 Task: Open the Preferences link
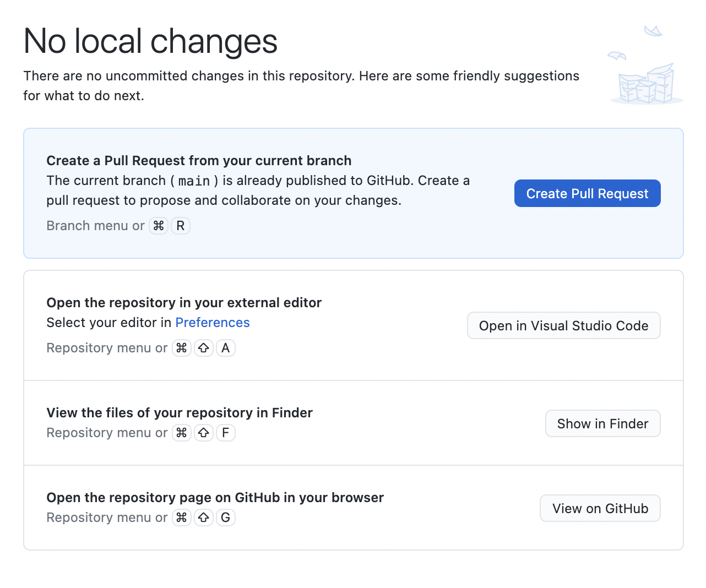[x=213, y=323]
